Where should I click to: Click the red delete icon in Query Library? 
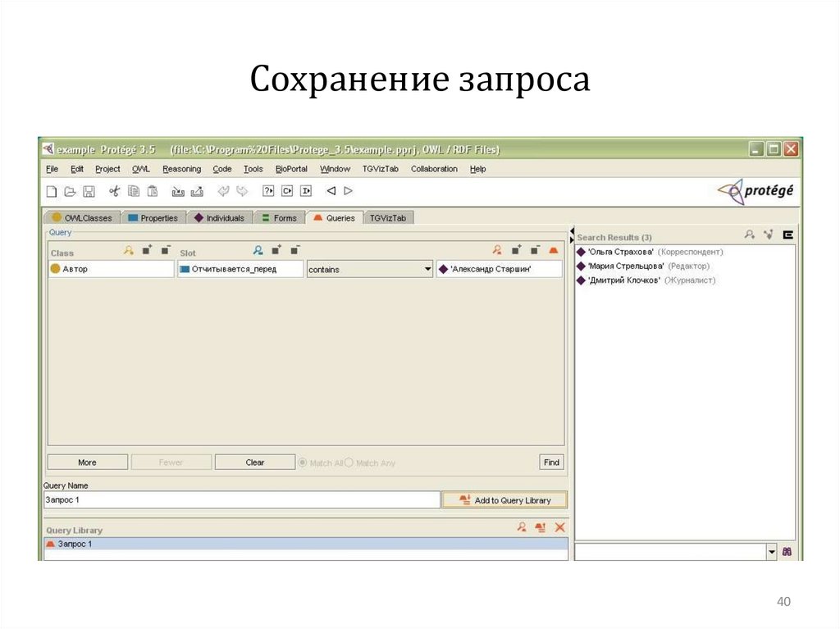point(560,528)
